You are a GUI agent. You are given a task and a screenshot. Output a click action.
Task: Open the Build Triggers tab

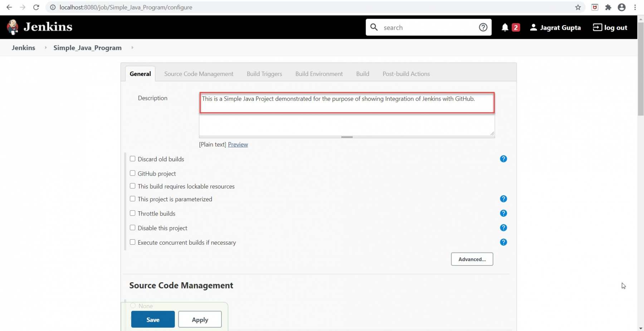264,74
